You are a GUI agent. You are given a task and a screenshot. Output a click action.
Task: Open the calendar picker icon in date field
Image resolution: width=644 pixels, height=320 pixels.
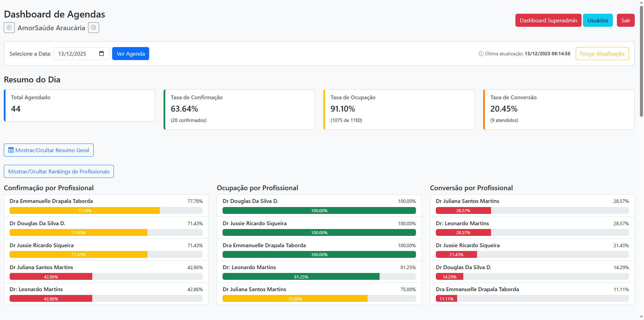102,54
